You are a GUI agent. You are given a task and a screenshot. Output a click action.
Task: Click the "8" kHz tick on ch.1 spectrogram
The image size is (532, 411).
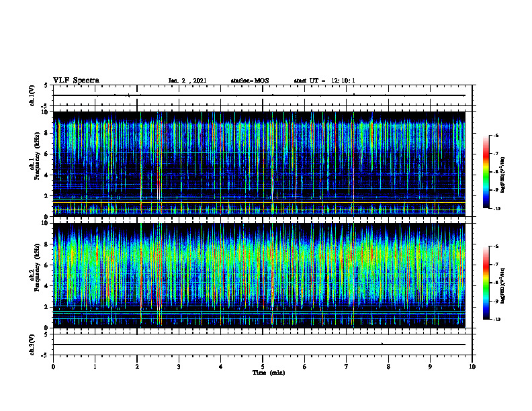click(x=47, y=133)
